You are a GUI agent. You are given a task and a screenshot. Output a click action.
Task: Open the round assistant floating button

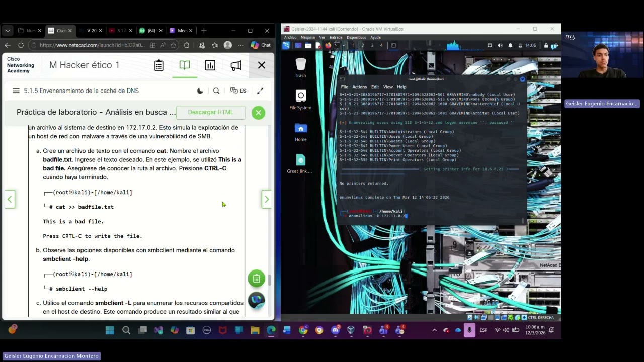[256, 301]
